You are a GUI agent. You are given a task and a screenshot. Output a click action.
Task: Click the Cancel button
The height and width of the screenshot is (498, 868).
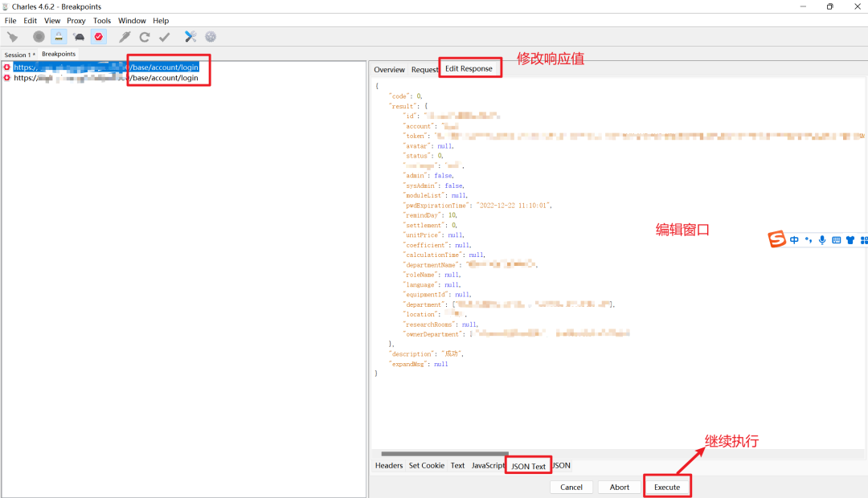pyautogui.click(x=571, y=487)
